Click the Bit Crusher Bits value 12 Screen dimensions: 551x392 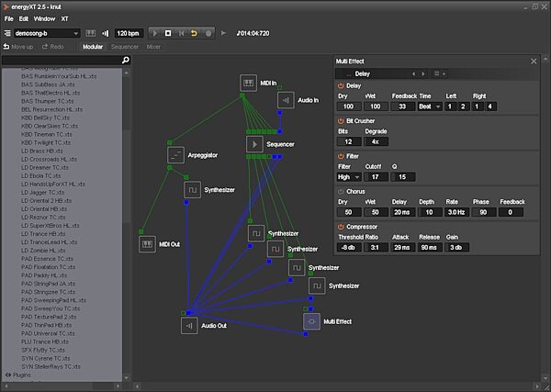pyautogui.click(x=349, y=141)
